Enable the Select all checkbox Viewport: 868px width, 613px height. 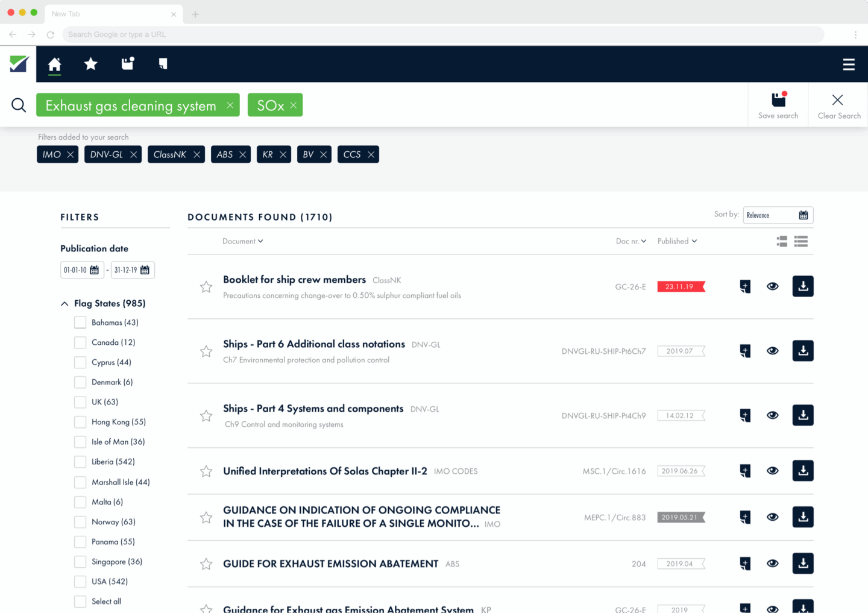click(80, 602)
